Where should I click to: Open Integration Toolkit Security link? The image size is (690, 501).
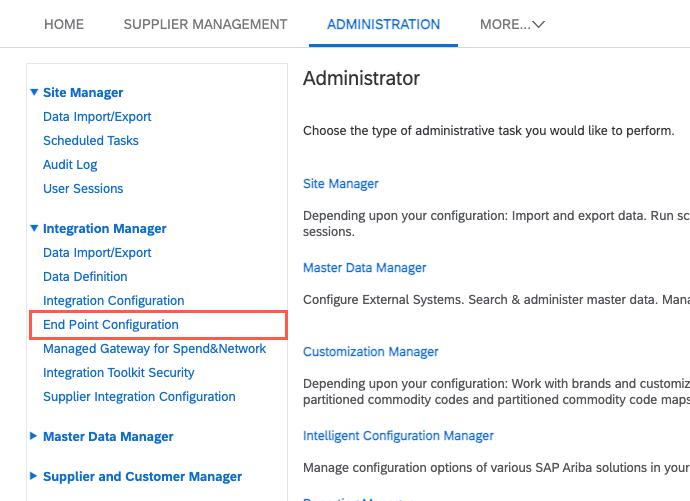(x=118, y=373)
